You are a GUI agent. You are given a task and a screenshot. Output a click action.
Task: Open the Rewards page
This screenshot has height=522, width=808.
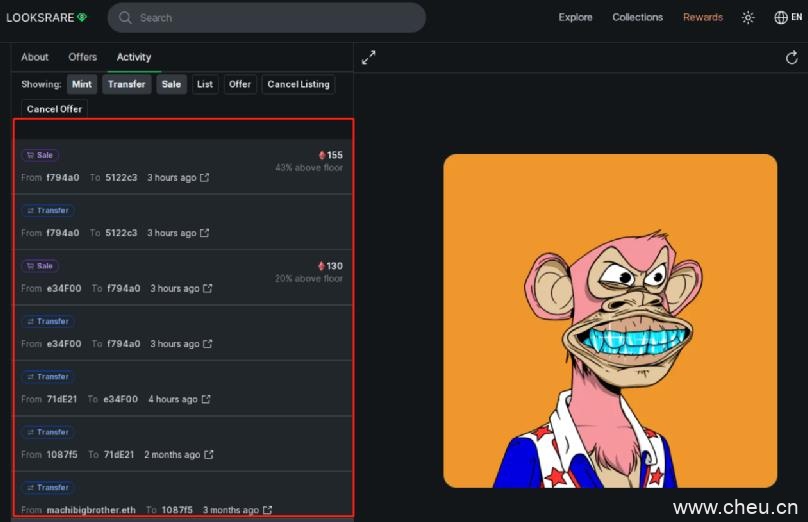point(702,18)
